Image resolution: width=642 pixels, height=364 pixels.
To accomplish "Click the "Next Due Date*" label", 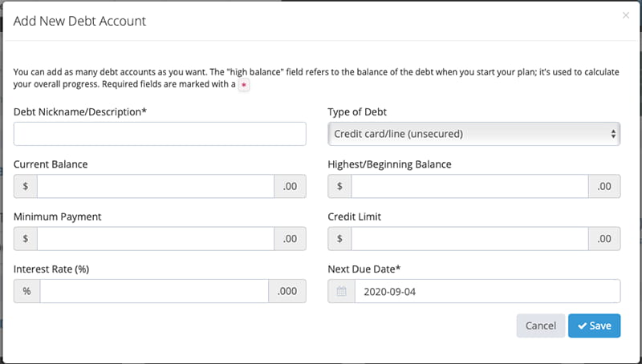I will click(364, 269).
